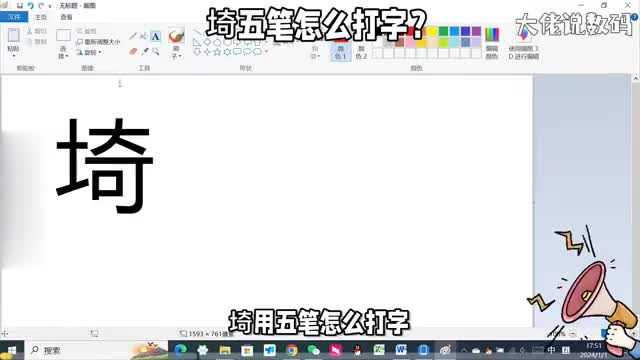Select the Color picker eyedropper tool
This screenshot has height=360, width=640.
coord(144,51)
